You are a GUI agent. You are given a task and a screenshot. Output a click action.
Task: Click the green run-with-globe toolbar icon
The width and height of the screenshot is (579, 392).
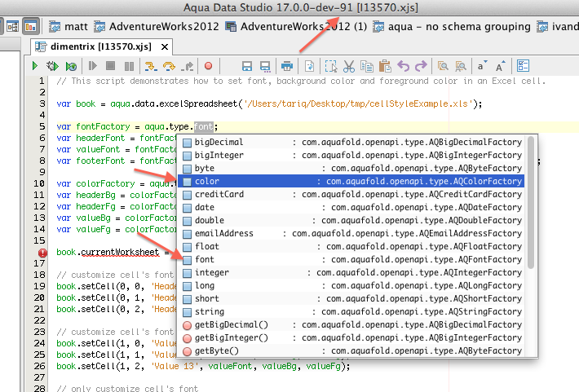pyautogui.click(x=71, y=66)
